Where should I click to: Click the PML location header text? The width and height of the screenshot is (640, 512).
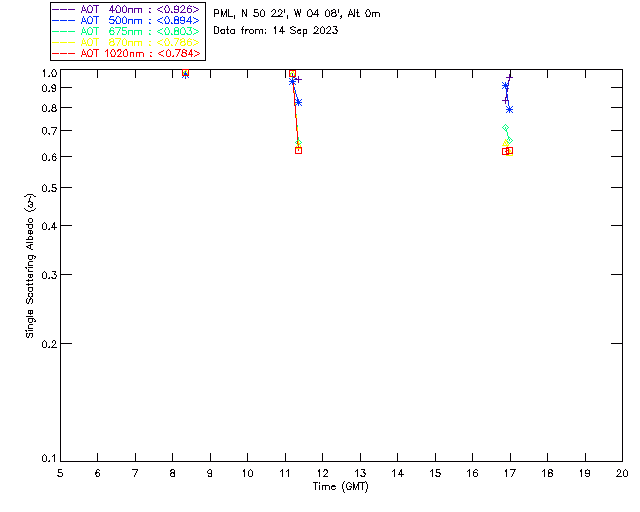297,13
